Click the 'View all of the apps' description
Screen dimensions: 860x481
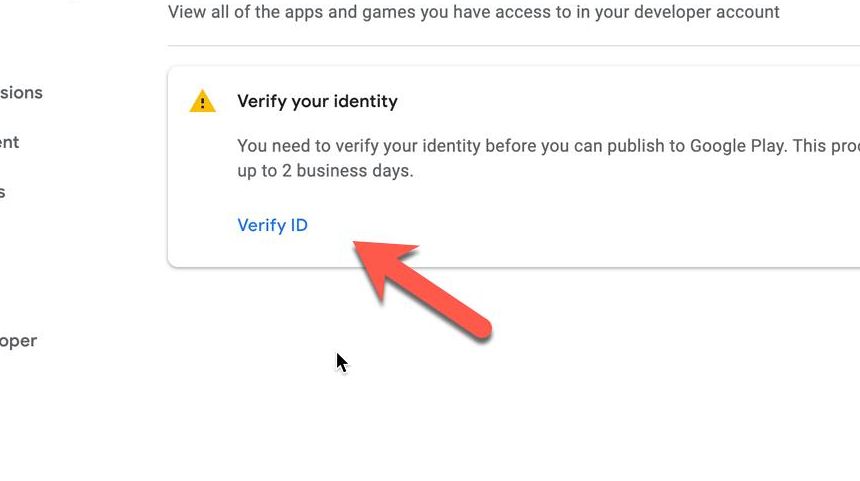coord(473,12)
